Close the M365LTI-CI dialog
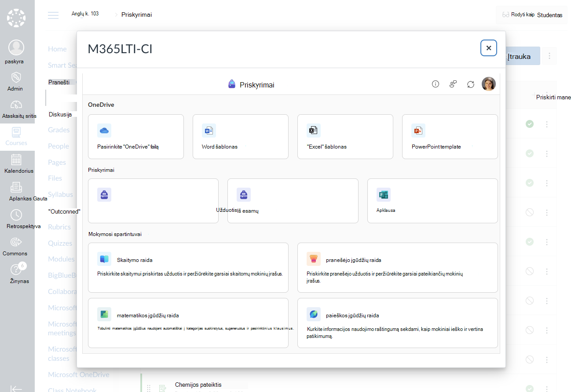 click(489, 48)
